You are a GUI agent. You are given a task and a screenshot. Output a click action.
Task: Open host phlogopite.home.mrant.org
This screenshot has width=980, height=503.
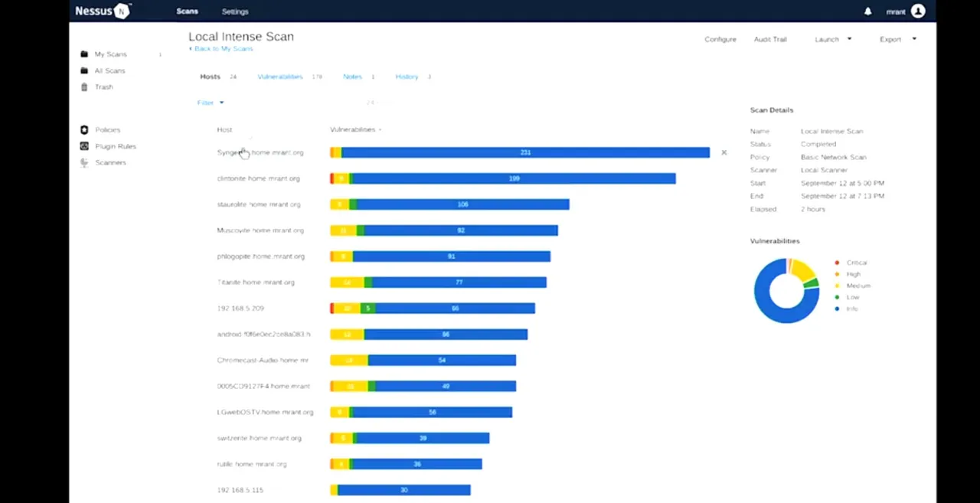[x=260, y=256]
